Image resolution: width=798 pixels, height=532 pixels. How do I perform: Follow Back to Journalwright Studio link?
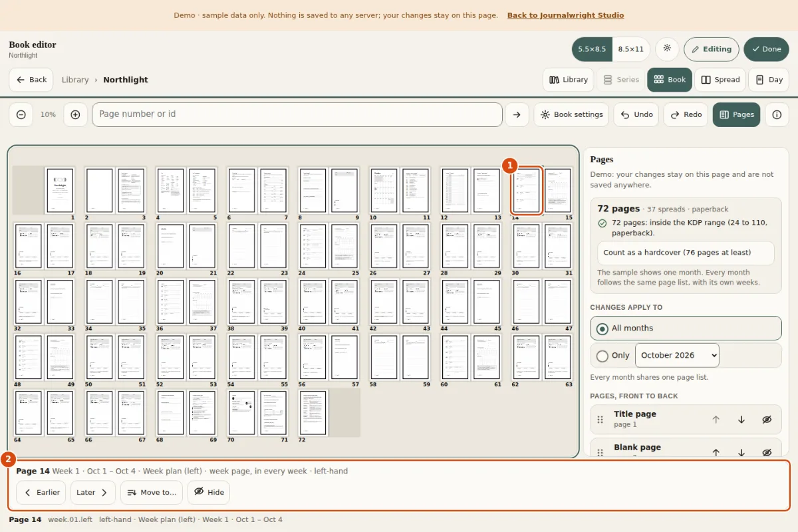point(565,15)
